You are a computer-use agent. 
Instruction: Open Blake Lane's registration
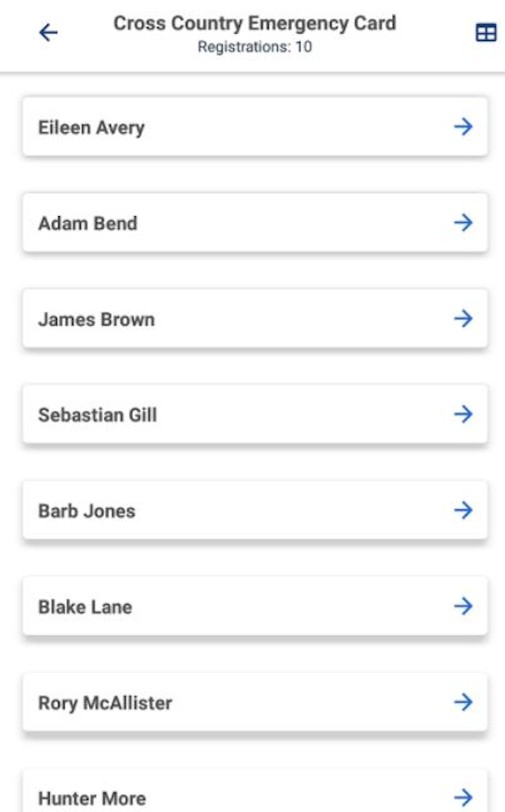pyautogui.click(x=254, y=607)
